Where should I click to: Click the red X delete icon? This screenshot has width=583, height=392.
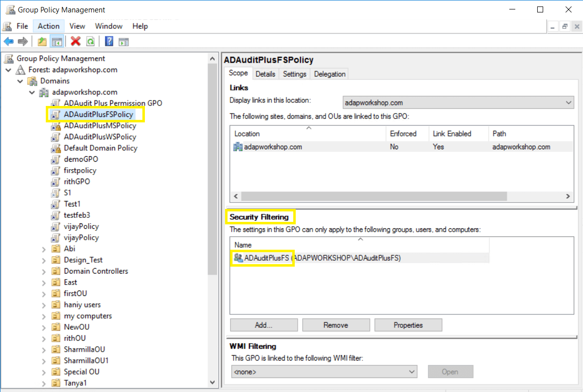75,41
